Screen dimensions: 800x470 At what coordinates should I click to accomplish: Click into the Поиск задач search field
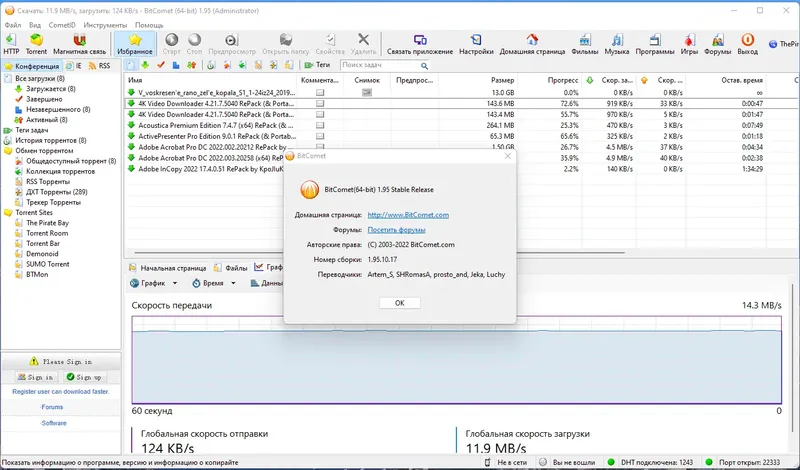379,65
